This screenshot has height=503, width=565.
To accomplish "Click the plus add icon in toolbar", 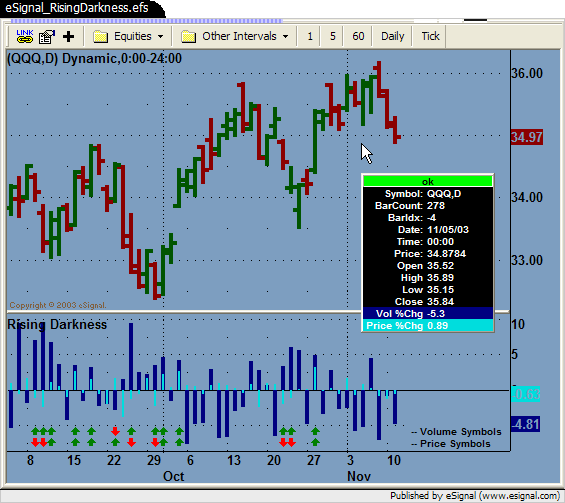I will [68, 36].
